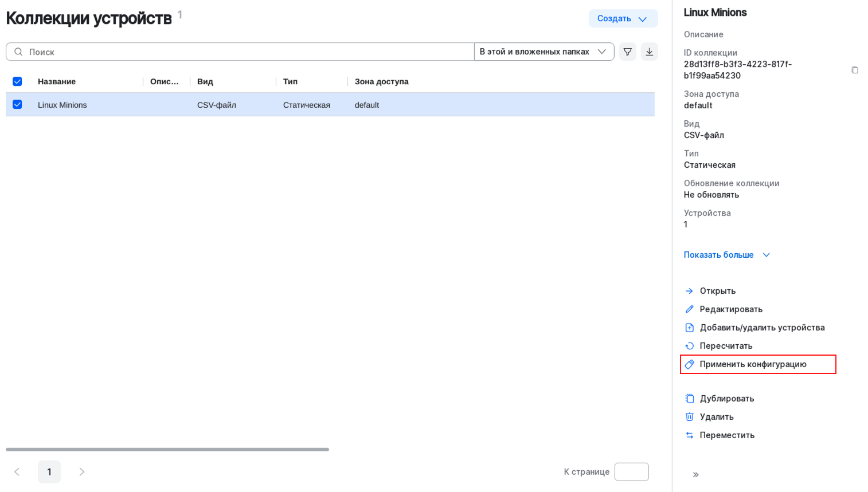The height and width of the screenshot is (492, 868).
Task: Open the filter icon next to search
Action: coord(627,52)
